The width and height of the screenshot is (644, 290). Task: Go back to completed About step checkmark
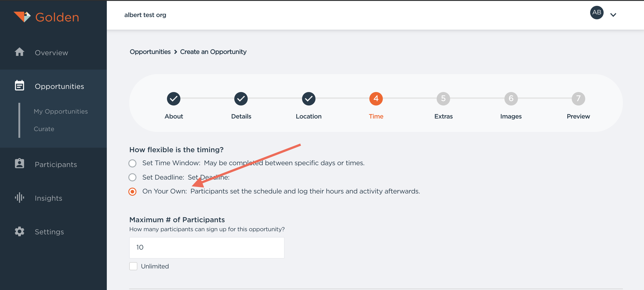click(x=173, y=99)
